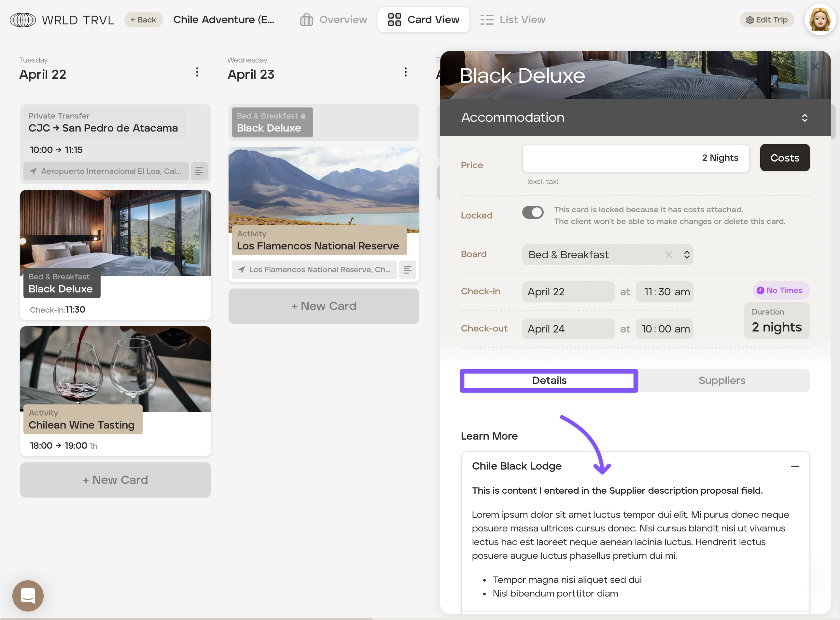This screenshot has height=620, width=840.
Task: Collapse the Chile Black Lodge section
Action: [795, 466]
